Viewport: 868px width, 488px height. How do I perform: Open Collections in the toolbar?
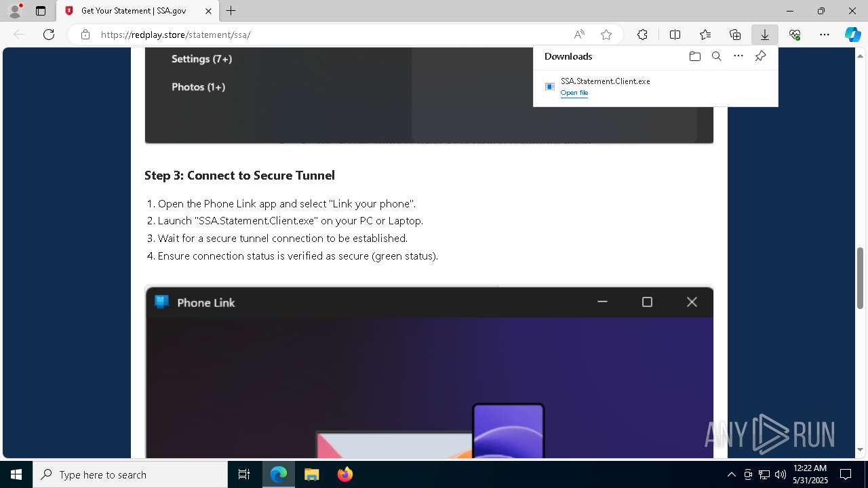pyautogui.click(x=735, y=35)
